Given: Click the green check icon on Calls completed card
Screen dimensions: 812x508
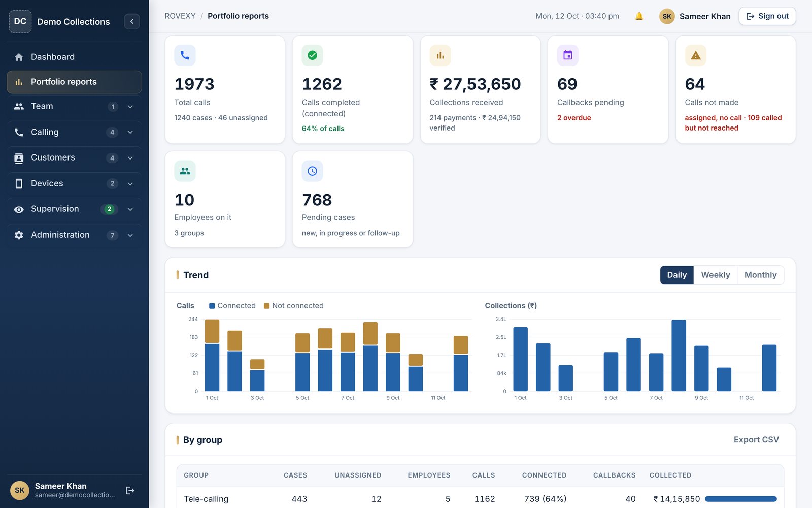Looking at the screenshot, I should point(313,55).
